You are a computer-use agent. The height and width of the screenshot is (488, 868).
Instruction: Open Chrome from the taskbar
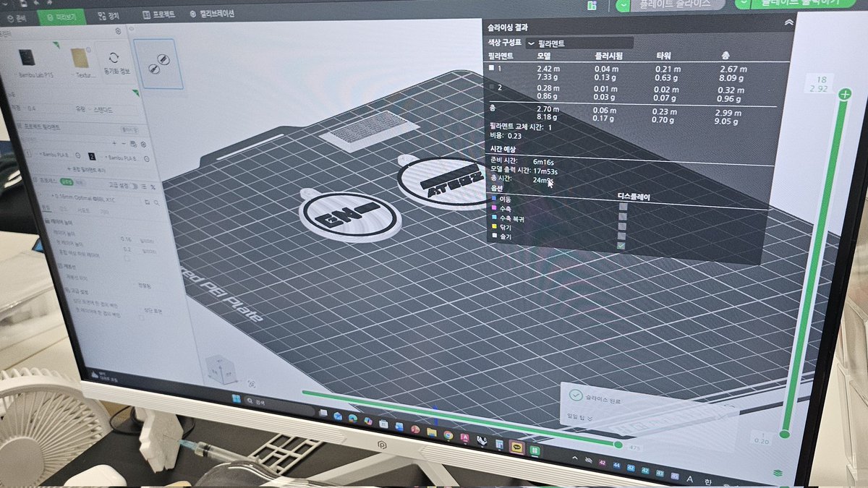[x=448, y=435]
